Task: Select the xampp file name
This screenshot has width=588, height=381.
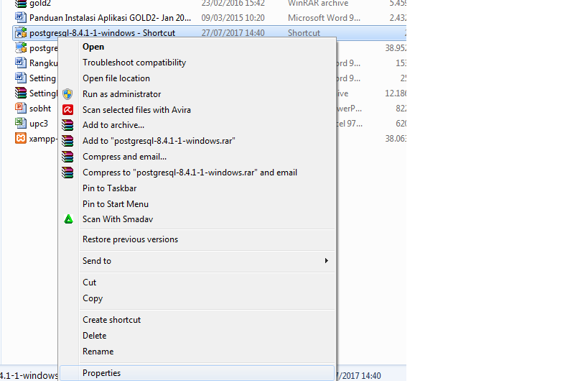Action: 43,139
